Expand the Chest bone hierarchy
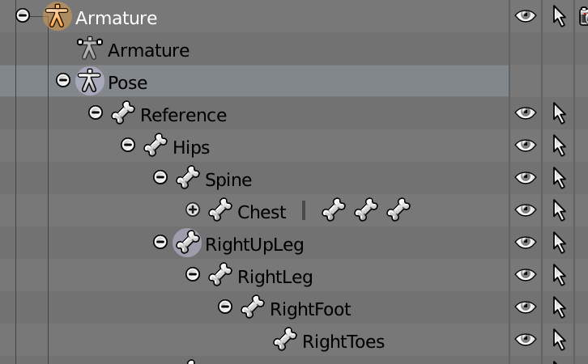 pyautogui.click(x=192, y=210)
